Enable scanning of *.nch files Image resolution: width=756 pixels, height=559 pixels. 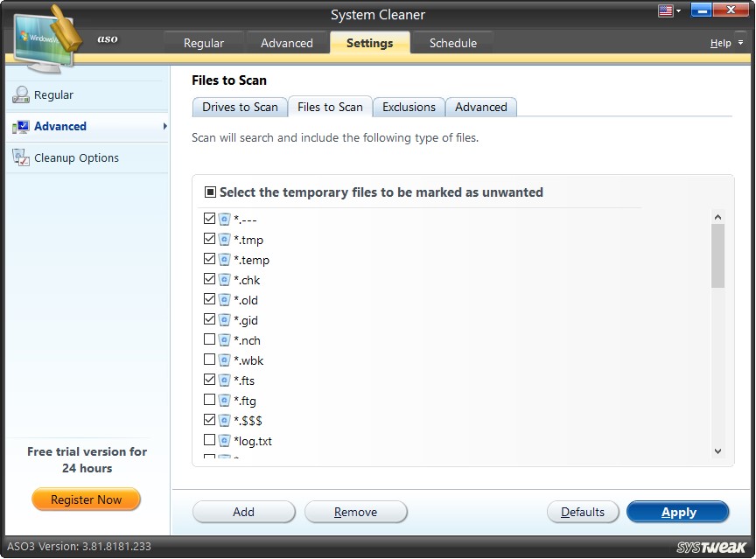(x=209, y=339)
